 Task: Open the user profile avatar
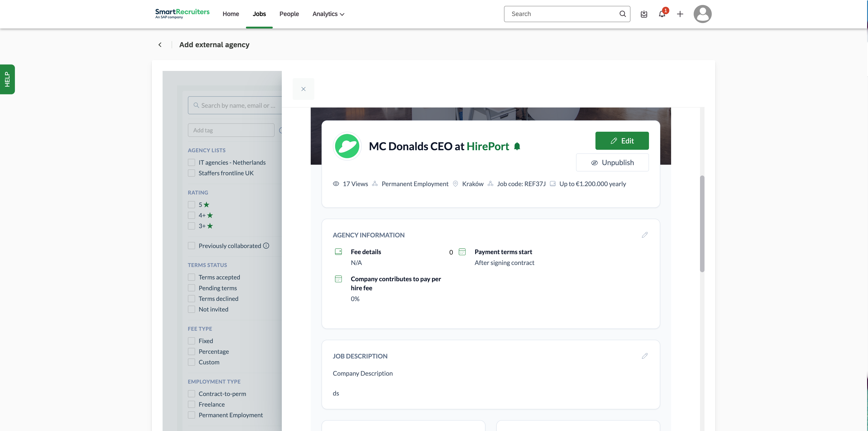click(x=702, y=14)
